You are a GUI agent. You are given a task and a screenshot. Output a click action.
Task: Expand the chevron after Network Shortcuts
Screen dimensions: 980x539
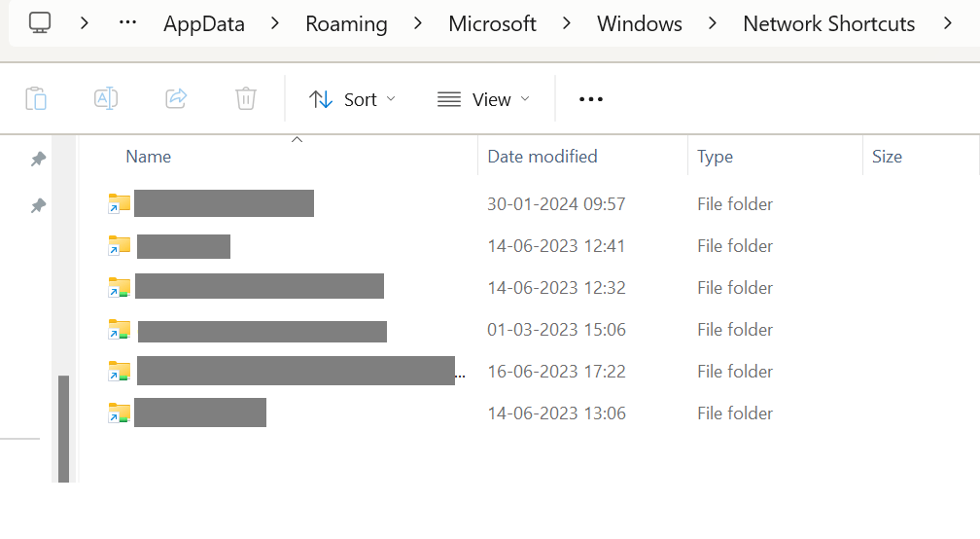pyautogui.click(x=948, y=23)
